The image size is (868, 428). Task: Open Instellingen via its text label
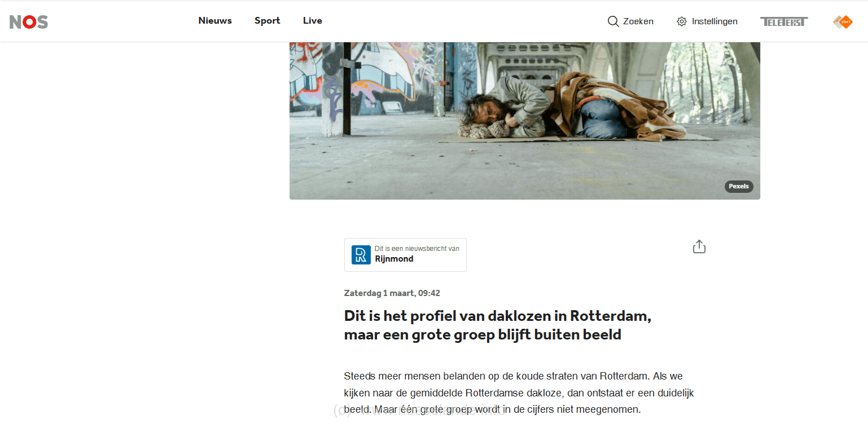[x=714, y=21]
